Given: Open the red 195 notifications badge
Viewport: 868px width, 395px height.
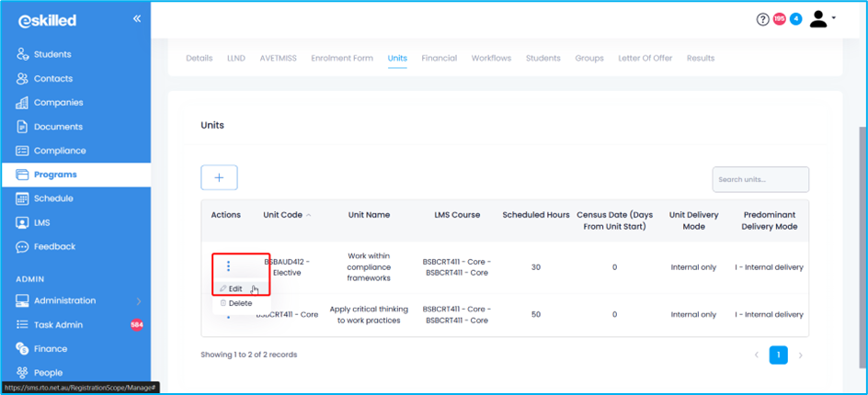Looking at the screenshot, I should (x=779, y=19).
